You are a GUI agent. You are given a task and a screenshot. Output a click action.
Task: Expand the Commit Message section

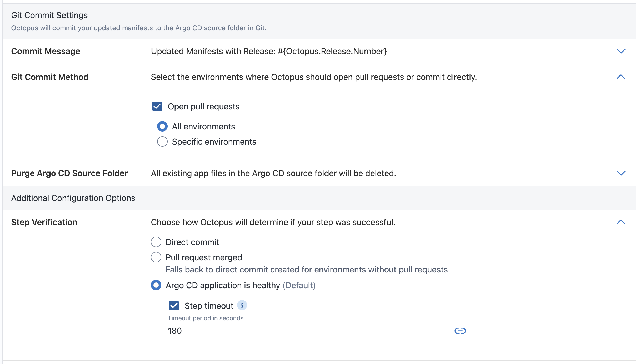pyautogui.click(x=621, y=51)
